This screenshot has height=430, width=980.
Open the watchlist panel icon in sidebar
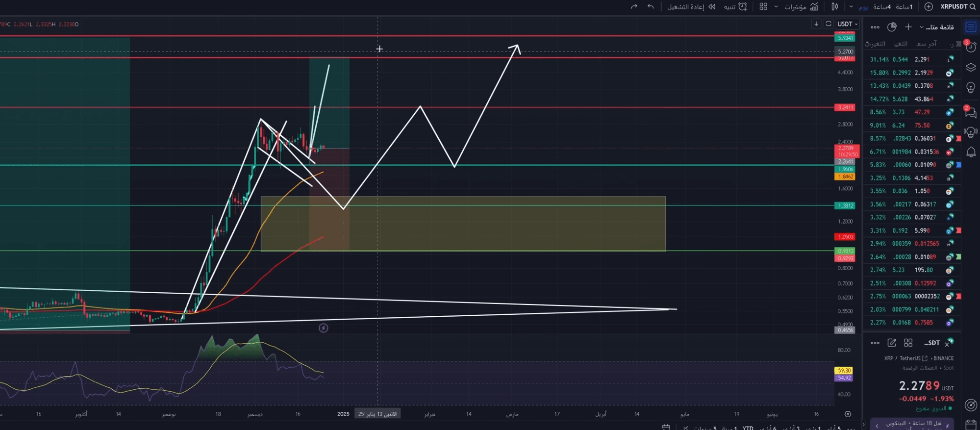click(971, 27)
